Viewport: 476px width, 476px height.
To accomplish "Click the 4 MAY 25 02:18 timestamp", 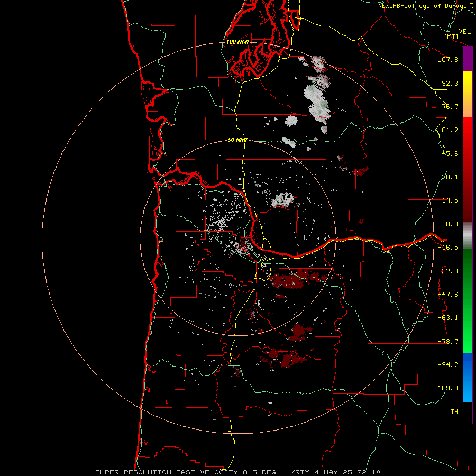I will click(347, 472).
